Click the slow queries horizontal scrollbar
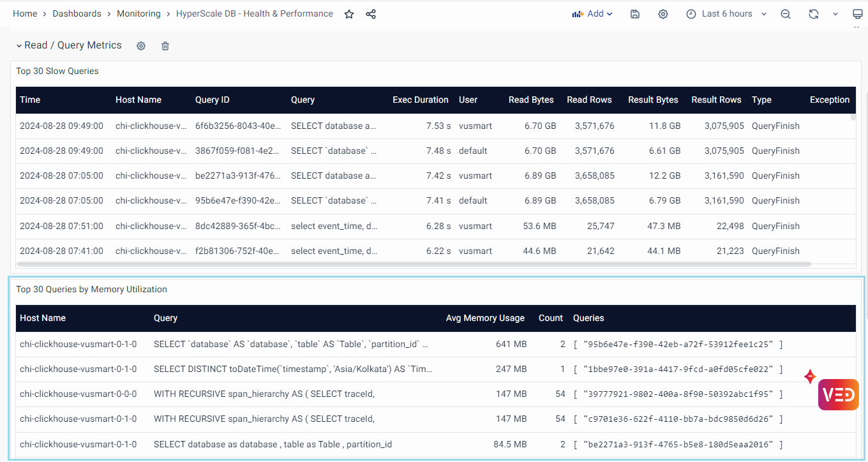Image resolution: width=868 pixels, height=462 pixels. pyautogui.click(x=414, y=264)
